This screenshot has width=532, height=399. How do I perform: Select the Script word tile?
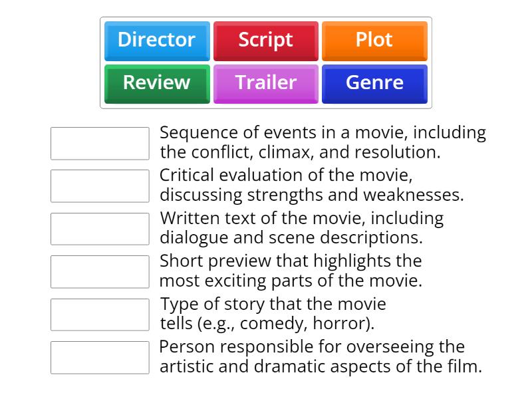point(266,40)
